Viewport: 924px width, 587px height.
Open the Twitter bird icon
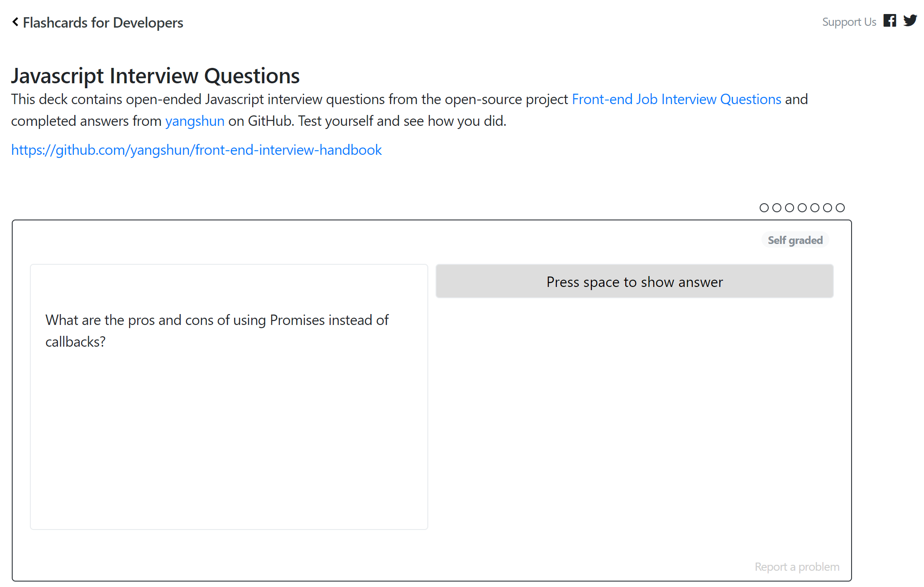(910, 21)
